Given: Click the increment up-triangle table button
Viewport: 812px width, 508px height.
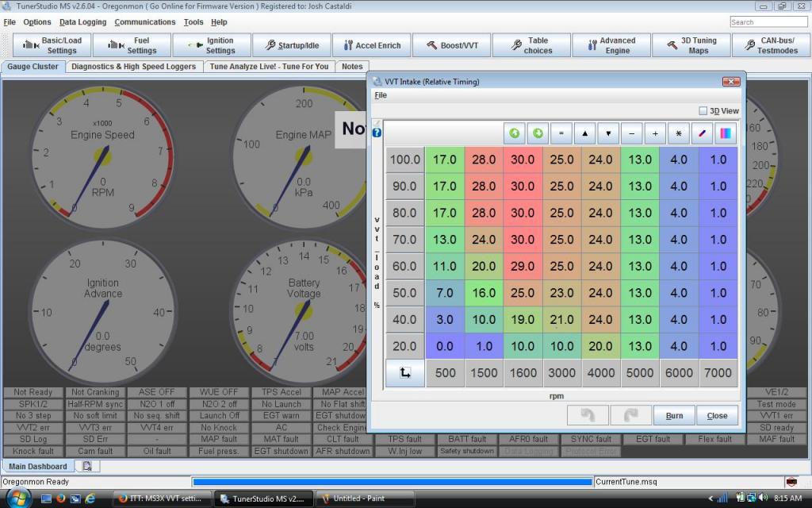Looking at the screenshot, I should tap(584, 134).
